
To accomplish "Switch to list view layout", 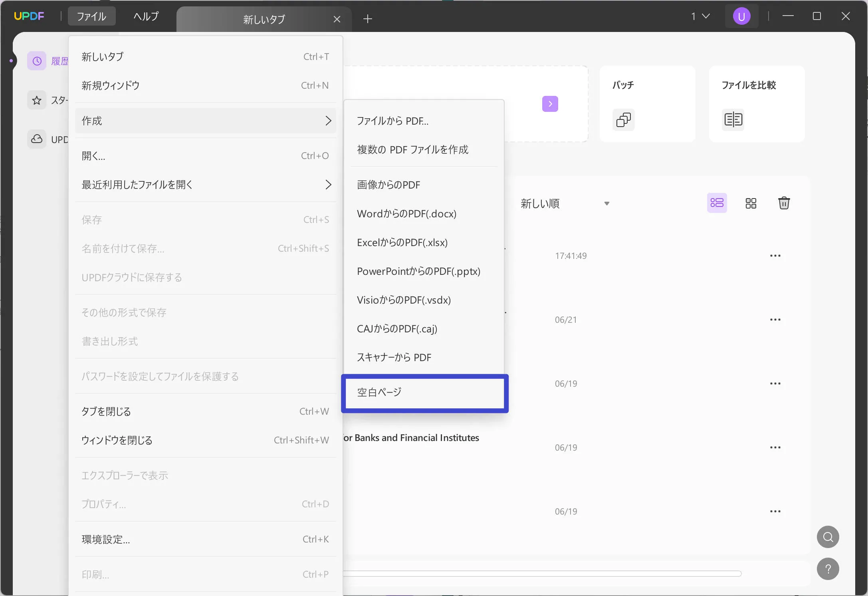I will coord(717,203).
